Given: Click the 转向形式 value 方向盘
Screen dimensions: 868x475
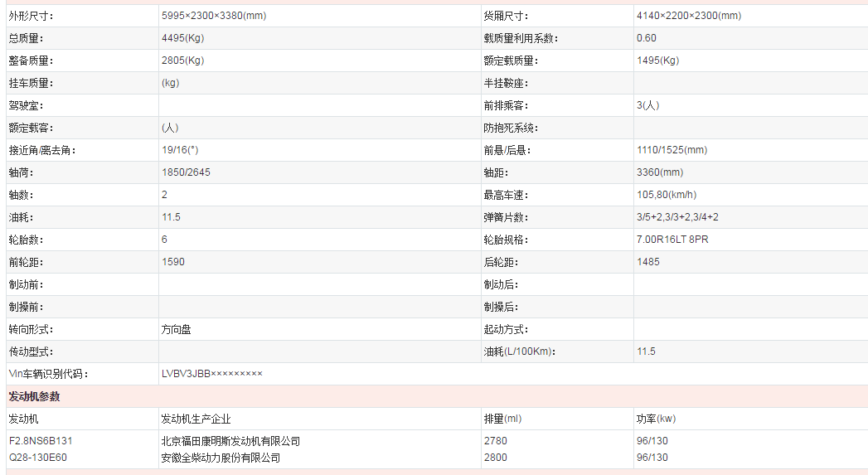Looking at the screenshot, I should pyautogui.click(x=176, y=329).
